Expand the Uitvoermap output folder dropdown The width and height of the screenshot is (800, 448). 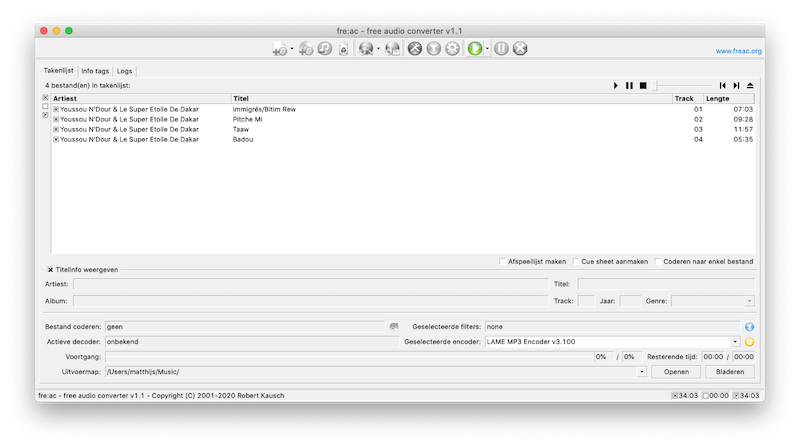coord(641,371)
